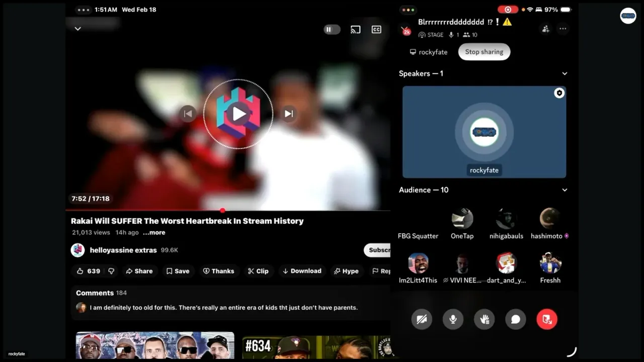Skip to next video
644x362 pixels.
[289, 114]
